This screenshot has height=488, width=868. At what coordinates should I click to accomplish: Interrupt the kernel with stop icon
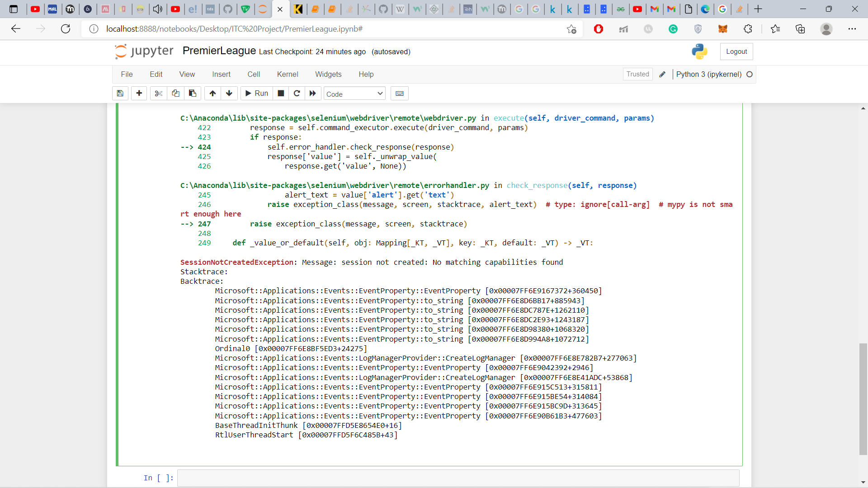click(281, 94)
